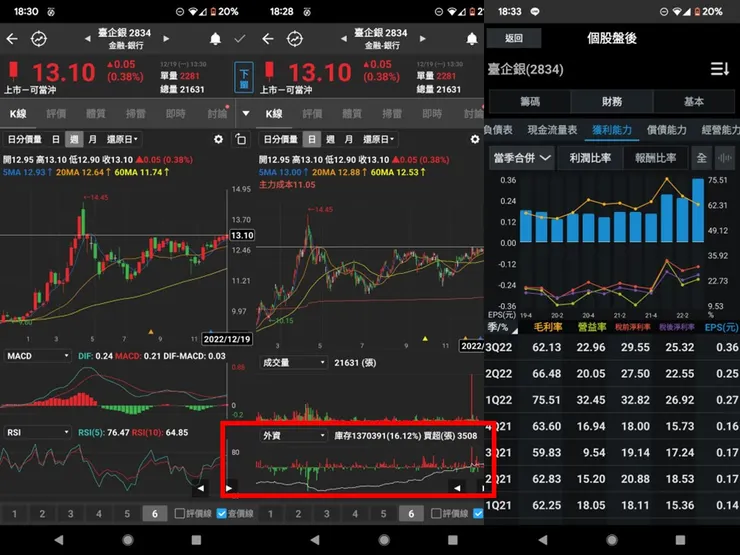The height and width of the screenshot is (555, 740).
Task: Select 週 period on left screen
Action: pos(74,139)
